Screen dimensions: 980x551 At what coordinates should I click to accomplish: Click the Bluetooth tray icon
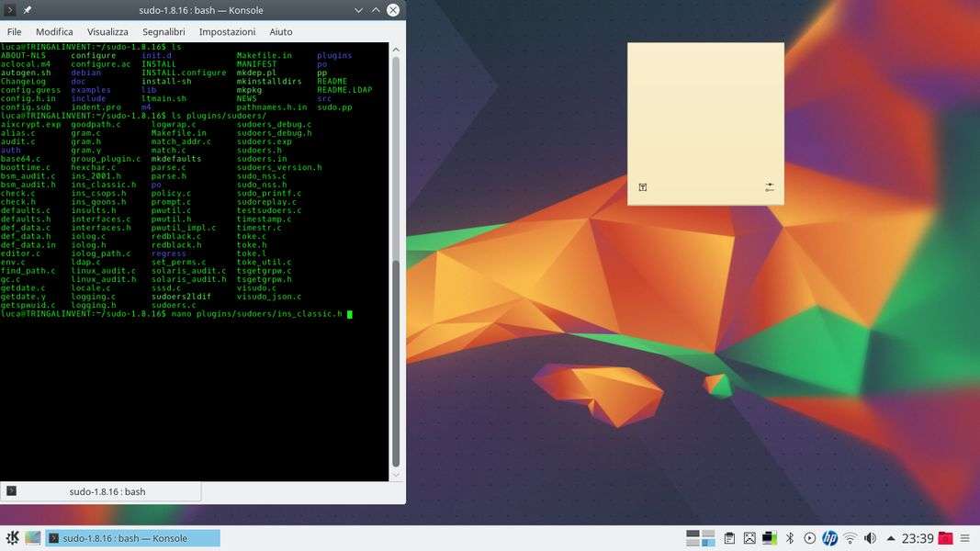pyautogui.click(x=789, y=538)
